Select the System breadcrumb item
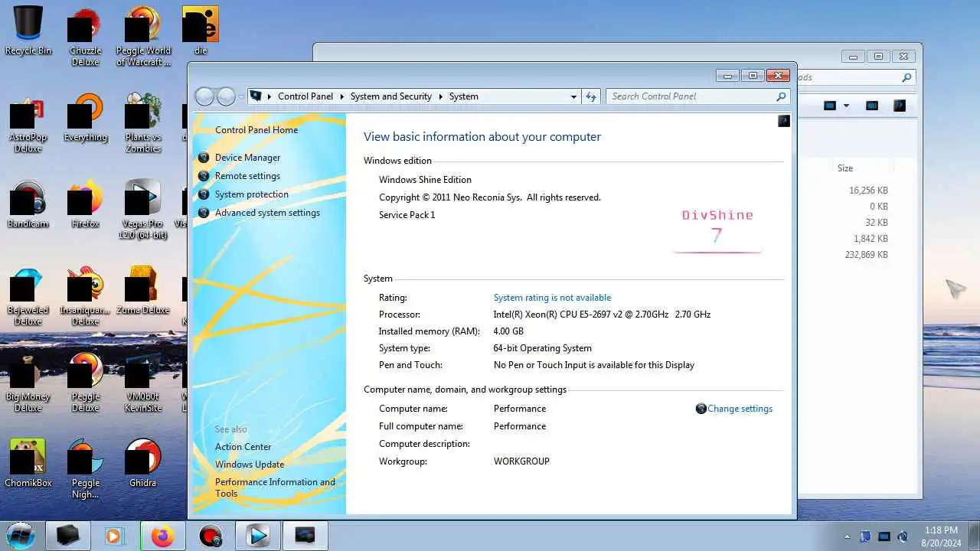Image resolution: width=980 pixels, height=551 pixels. pos(463,96)
